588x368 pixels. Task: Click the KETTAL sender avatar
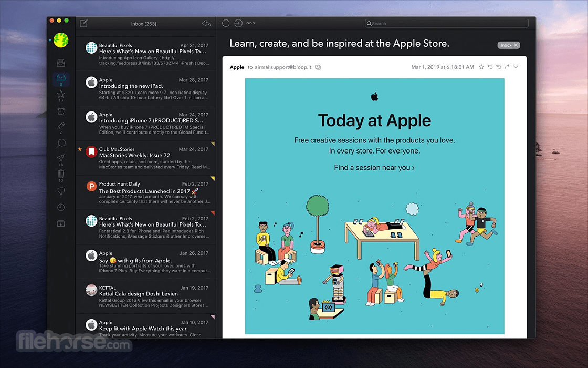(91, 290)
